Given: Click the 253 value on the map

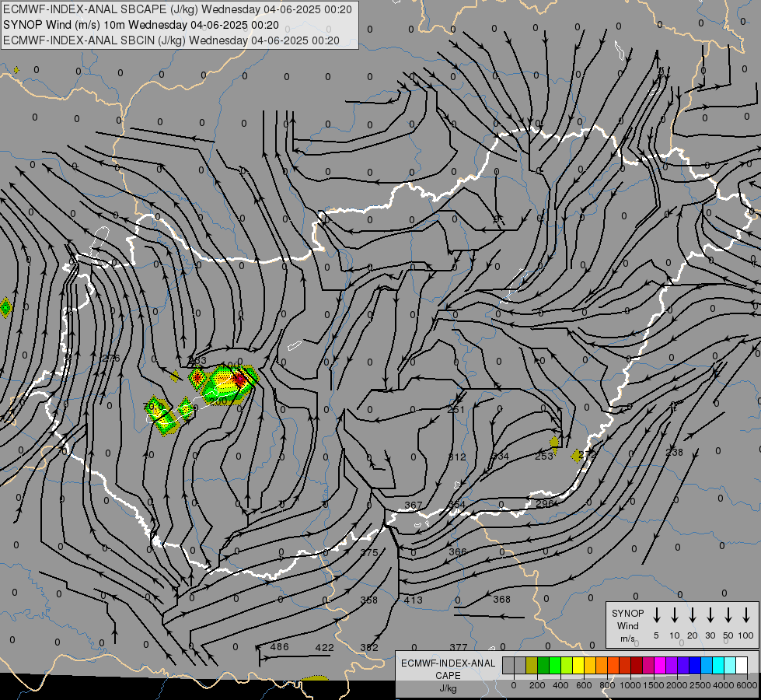Looking at the screenshot, I should tap(544, 456).
